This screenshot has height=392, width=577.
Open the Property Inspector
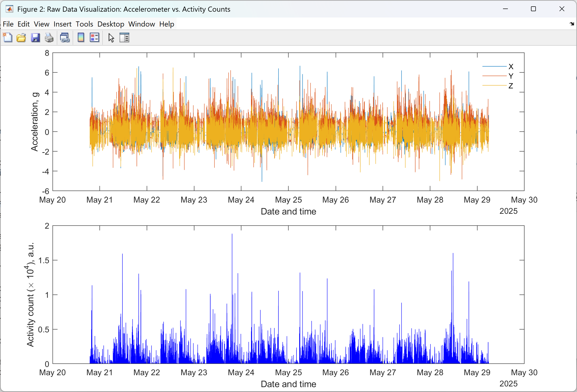coord(124,37)
